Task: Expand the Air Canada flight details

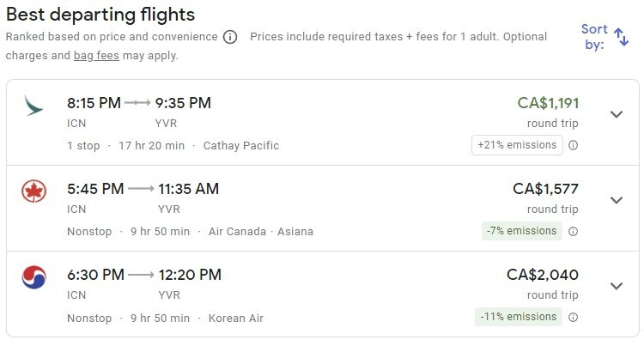Action: click(x=617, y=200)
